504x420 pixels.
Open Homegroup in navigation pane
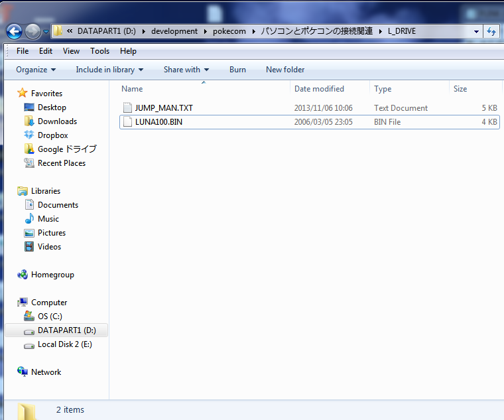[x=52, y=275]
